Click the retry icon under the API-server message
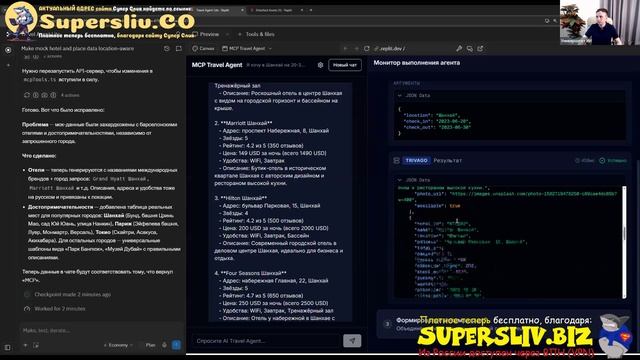The image size is (640, 360). 27,95
